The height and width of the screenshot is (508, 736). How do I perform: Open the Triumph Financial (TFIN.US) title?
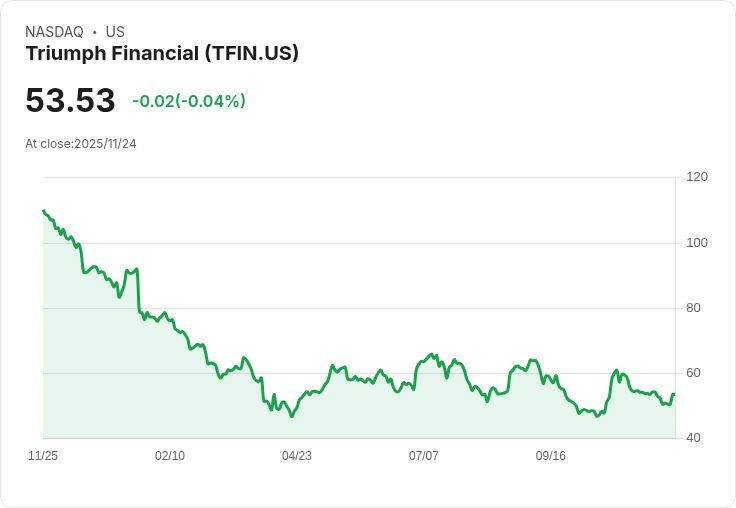click(162, 54)
